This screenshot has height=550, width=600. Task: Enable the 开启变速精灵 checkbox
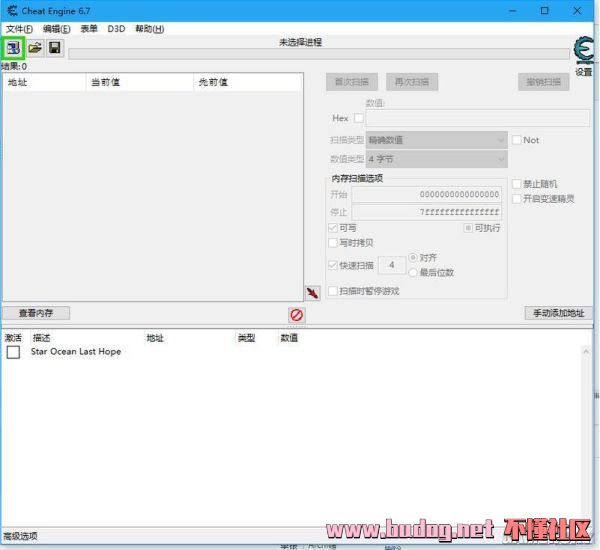click(x=517, y=199)
